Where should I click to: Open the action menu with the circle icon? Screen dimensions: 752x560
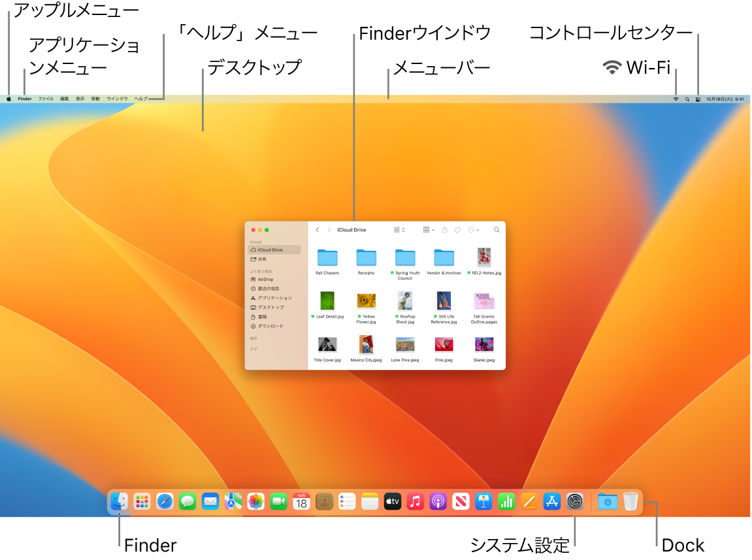click(472, 229)
